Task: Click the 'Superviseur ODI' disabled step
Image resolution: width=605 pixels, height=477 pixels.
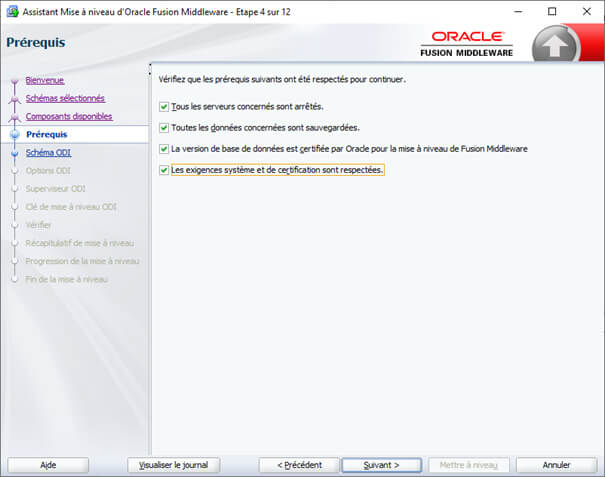Action: [56, 189]
